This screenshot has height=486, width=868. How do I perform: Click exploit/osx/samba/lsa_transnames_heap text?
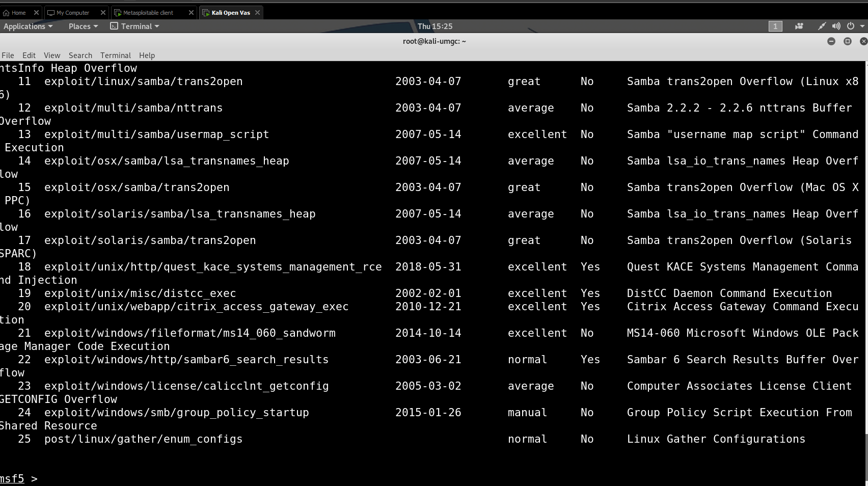coord(167,161)
